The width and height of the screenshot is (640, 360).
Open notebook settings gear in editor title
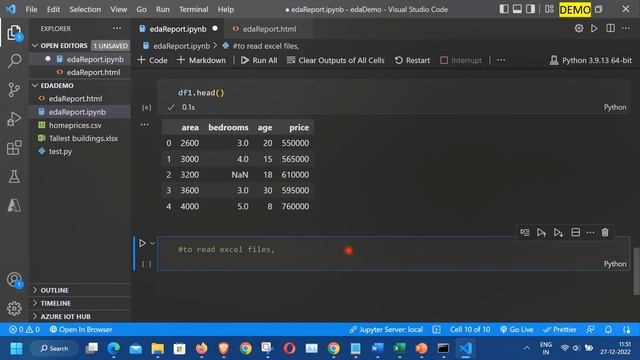579,29
